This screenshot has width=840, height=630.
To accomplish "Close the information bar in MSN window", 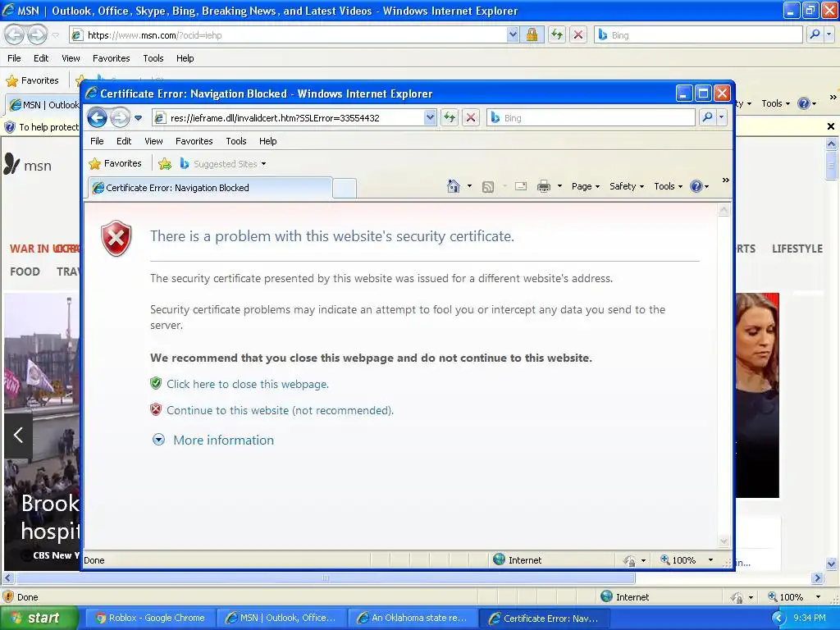I will (x=830, y=126).
